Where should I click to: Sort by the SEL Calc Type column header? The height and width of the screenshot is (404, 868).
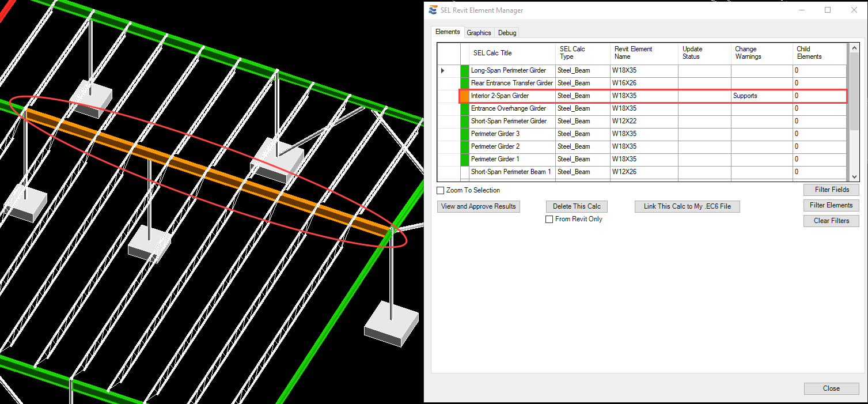click(583, 53)
